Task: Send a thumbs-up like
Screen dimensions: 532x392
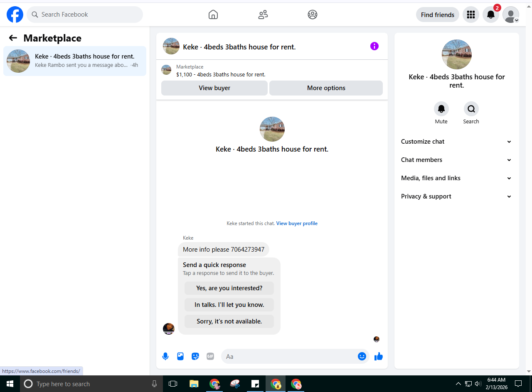Action: [378, 356]
